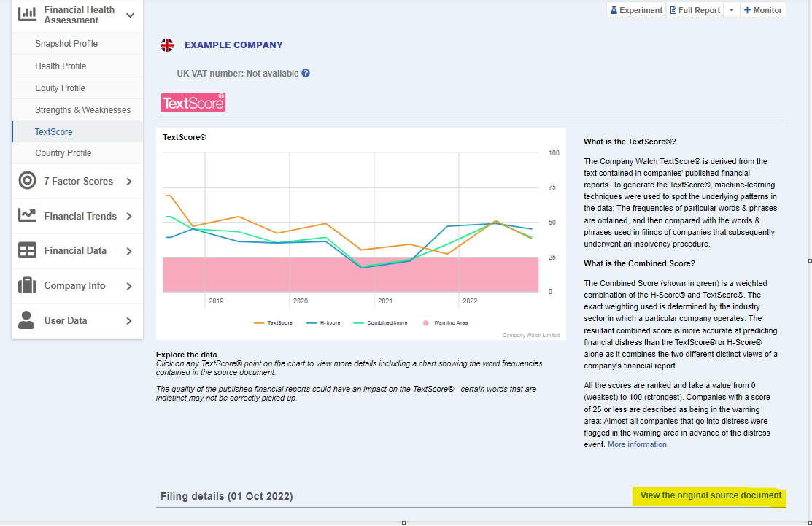Click the VAT number help question icon
Viewport: 812px width, 526px height.
point(306,73)
